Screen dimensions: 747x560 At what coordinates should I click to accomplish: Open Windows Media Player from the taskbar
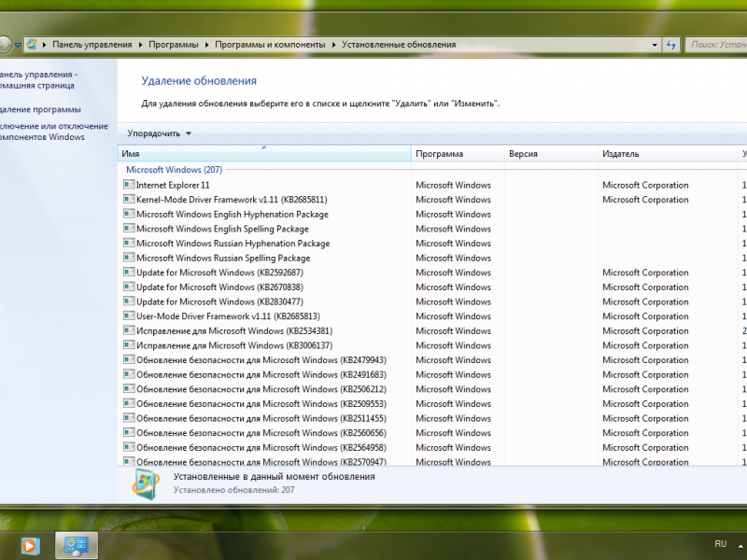[29, 546]
